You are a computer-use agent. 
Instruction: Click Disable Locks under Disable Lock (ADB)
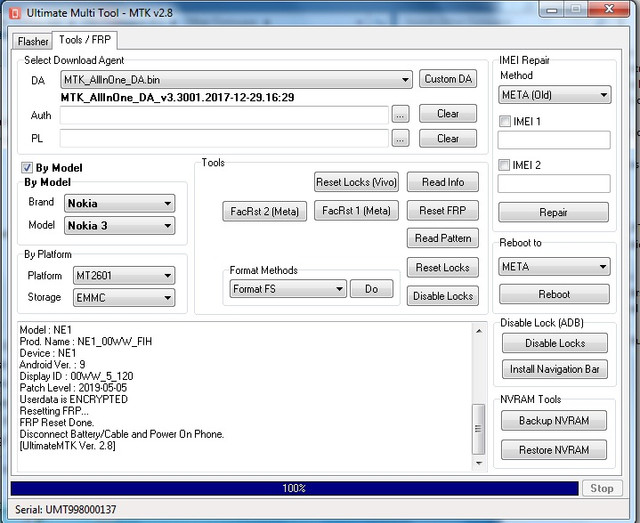[555, 343]
